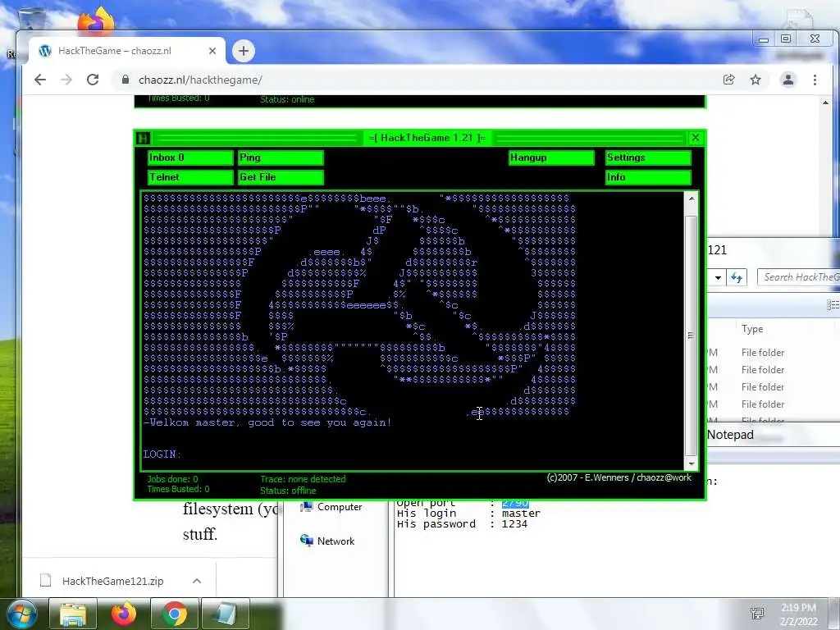Open the HackTheGame Inbox 0 button
Screen dimensions: 840x630
[x=190, y=157]
